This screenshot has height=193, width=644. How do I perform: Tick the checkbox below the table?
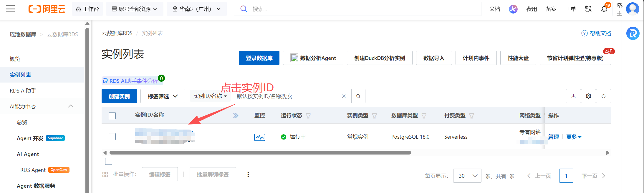point(109,161)
